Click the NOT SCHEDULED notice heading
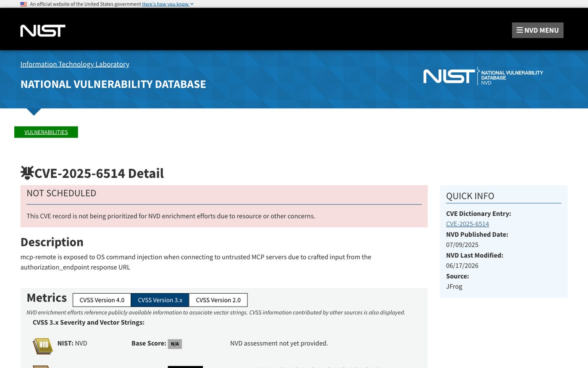Screen dimensions: 588x368 pyautogui.click(x=61, y=193)
